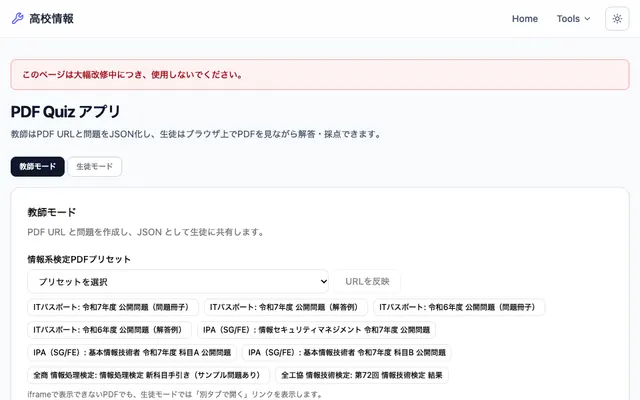The height and width of the screenshot is (400, 640).
Task: Click the Tools chevron arrow
Action: [x=587, y=19]
